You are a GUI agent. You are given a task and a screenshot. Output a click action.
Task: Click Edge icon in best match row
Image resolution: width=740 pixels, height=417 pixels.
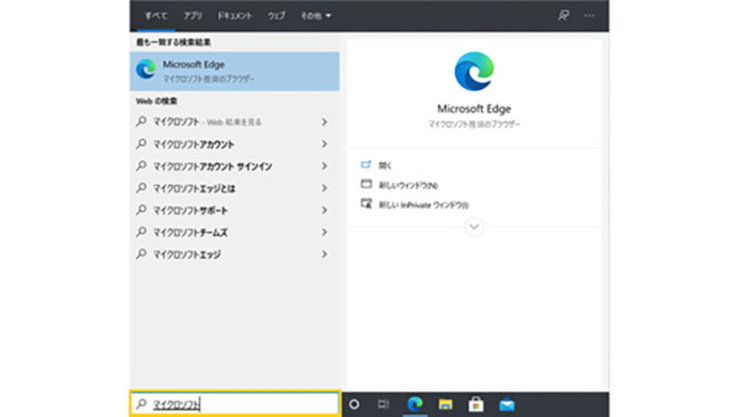[x=146, y=70]
